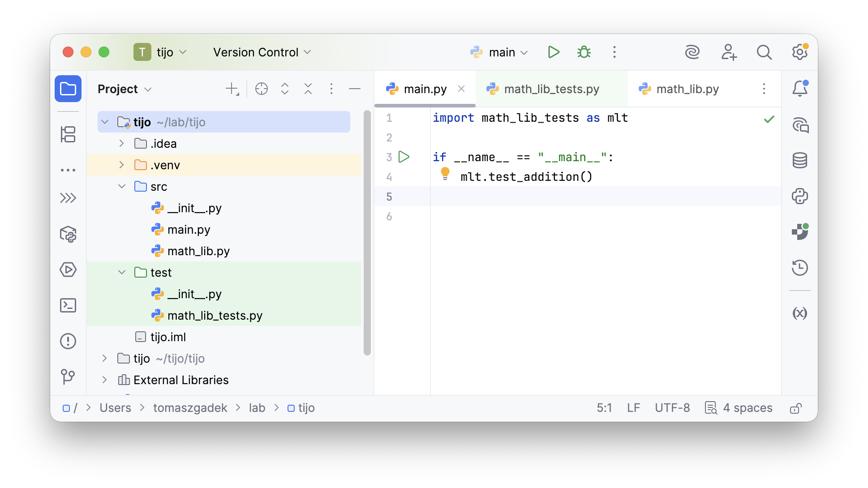Show the Problems tool window

[x=68, y=341]
